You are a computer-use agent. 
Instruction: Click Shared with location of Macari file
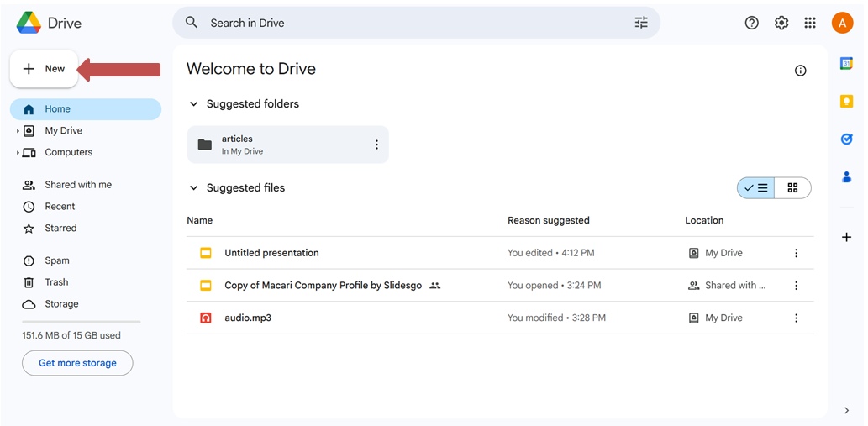pos(728,286)
